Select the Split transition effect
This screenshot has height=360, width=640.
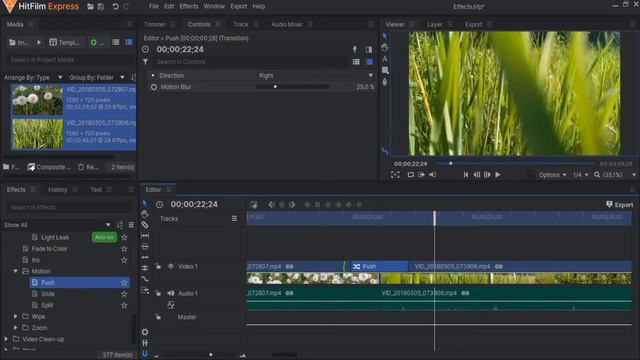point(47,305)
